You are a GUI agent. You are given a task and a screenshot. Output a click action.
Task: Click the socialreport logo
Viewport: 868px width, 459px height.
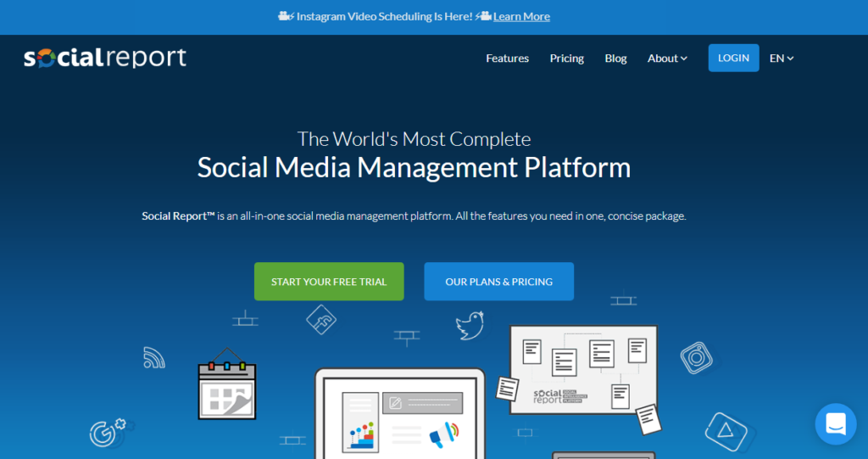point(104,58)
